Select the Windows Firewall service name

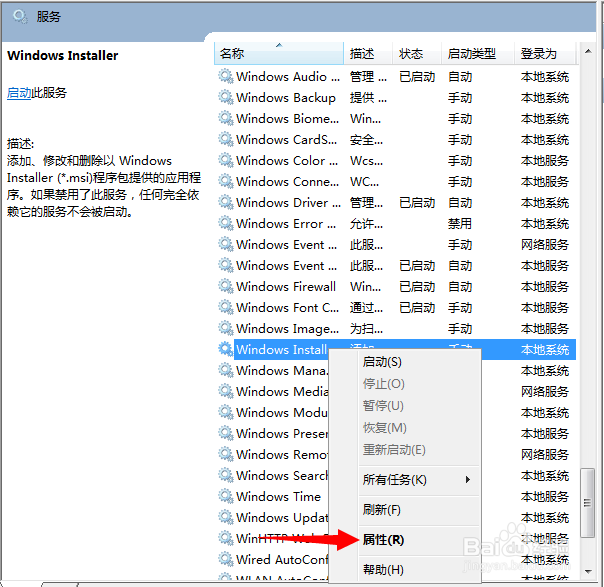[x=286, y=286]
